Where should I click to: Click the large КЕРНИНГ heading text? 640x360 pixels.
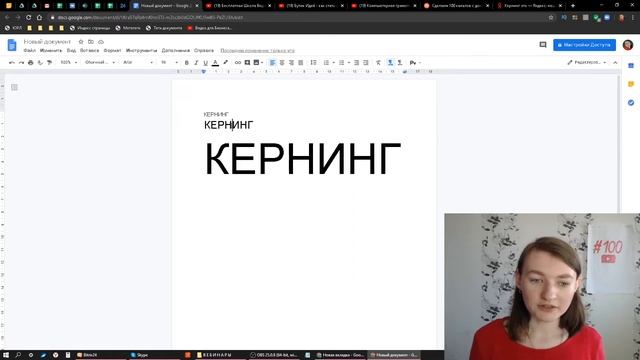pos(302,159)
